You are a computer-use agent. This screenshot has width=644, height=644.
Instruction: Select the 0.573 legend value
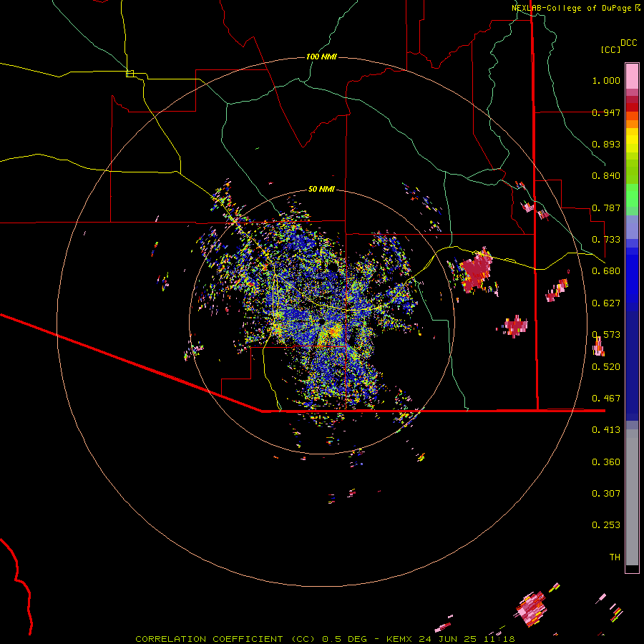click(x=606, y=335)
